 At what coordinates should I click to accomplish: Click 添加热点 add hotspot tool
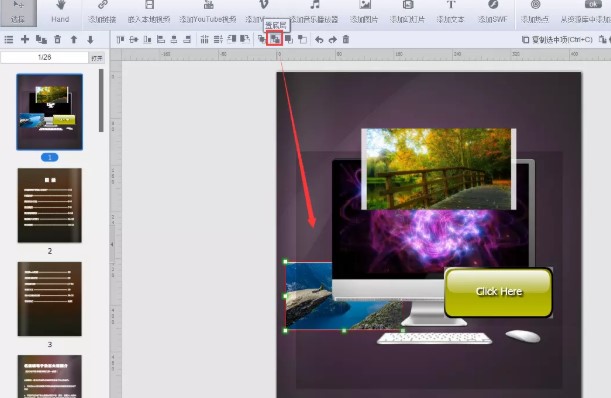pos(535,12)
